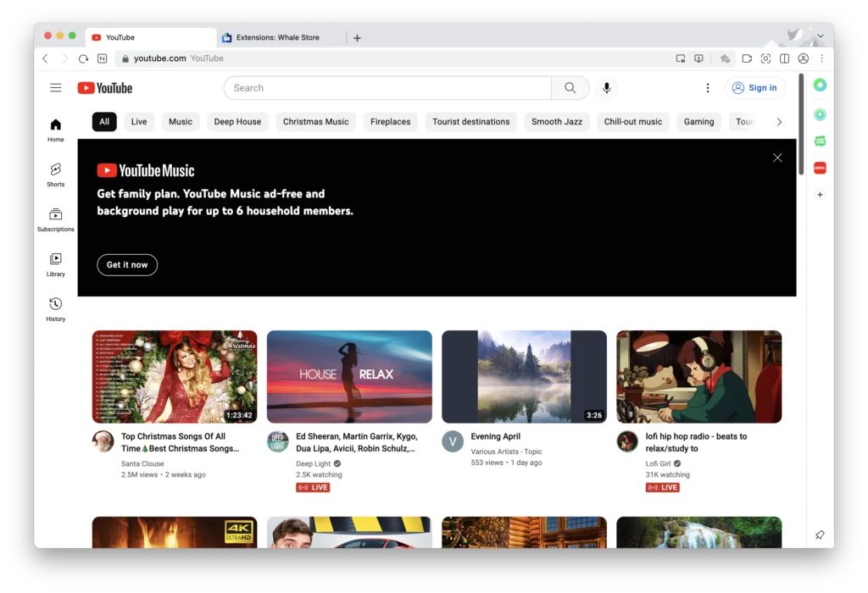Open lofi hip hop radio thumbnail

(699, 377)
